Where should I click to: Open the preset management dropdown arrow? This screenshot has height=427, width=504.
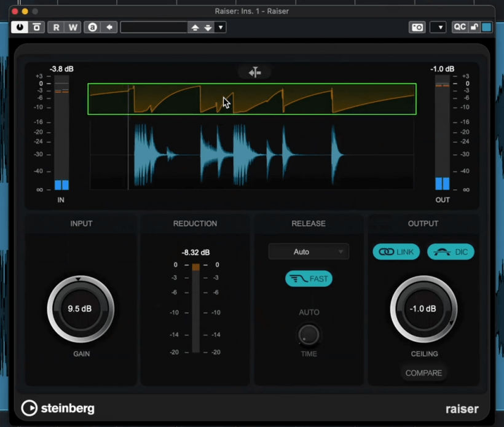221,27
